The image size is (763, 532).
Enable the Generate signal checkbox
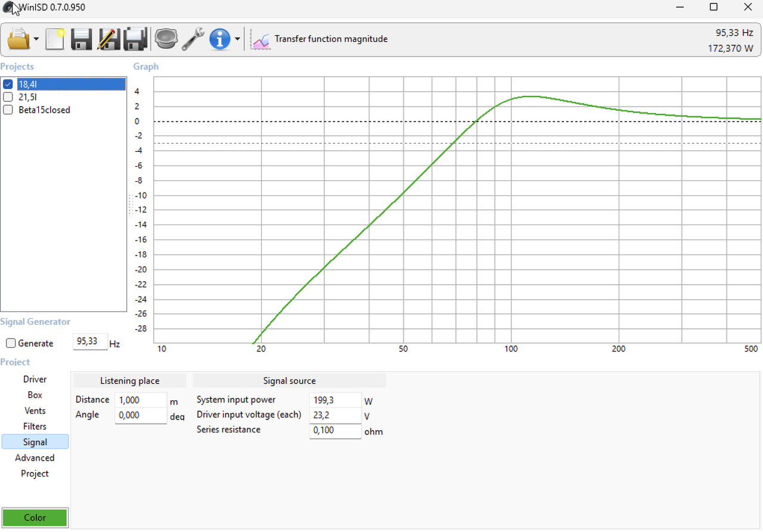click(x=11, y=343)
